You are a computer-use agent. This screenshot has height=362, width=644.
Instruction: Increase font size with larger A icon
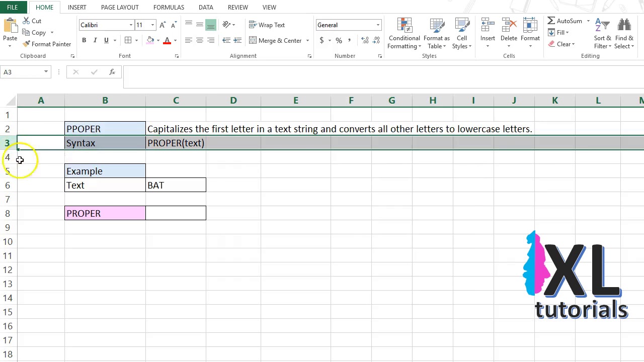tap(163, 25)
